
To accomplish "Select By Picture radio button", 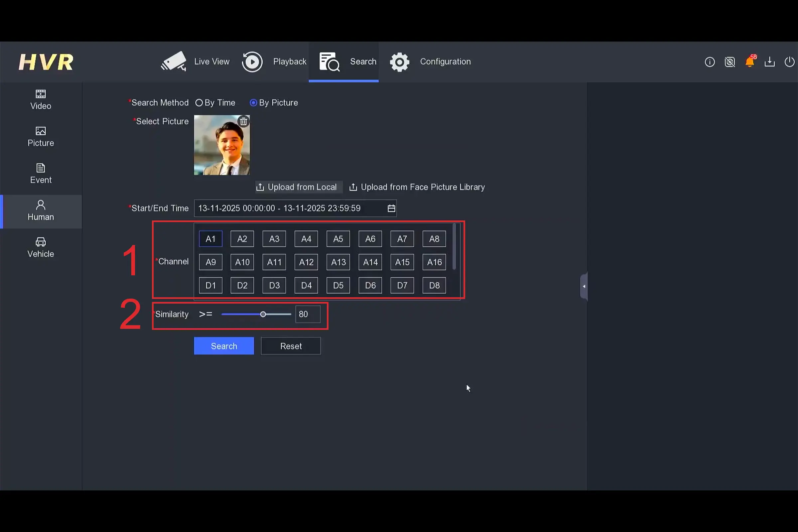I will pyautogui.click(x=253, y=103).
